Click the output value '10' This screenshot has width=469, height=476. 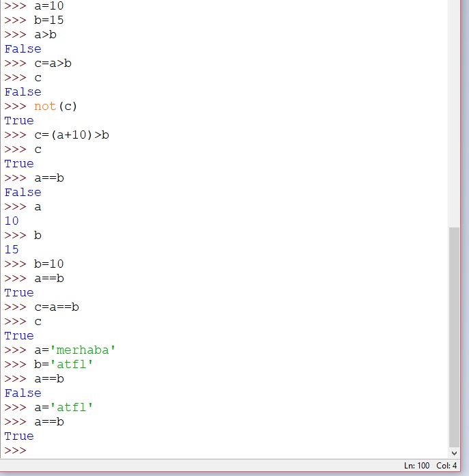[12, 221]
